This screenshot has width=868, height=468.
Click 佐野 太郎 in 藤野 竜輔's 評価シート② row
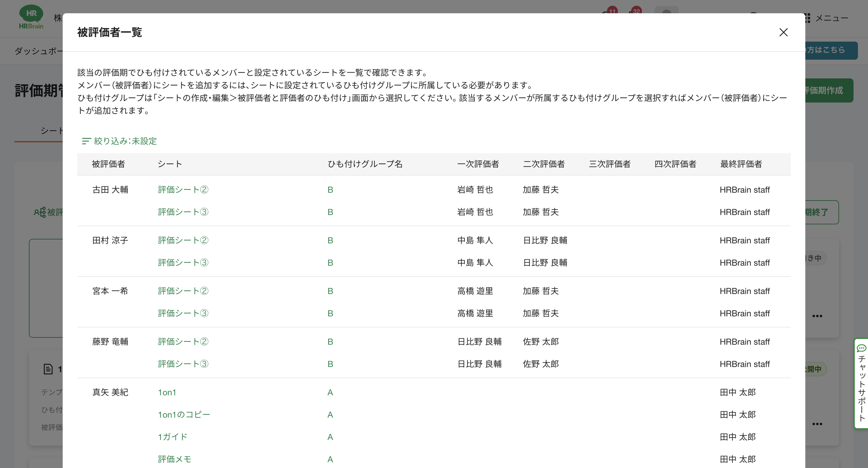click(541, 342)
